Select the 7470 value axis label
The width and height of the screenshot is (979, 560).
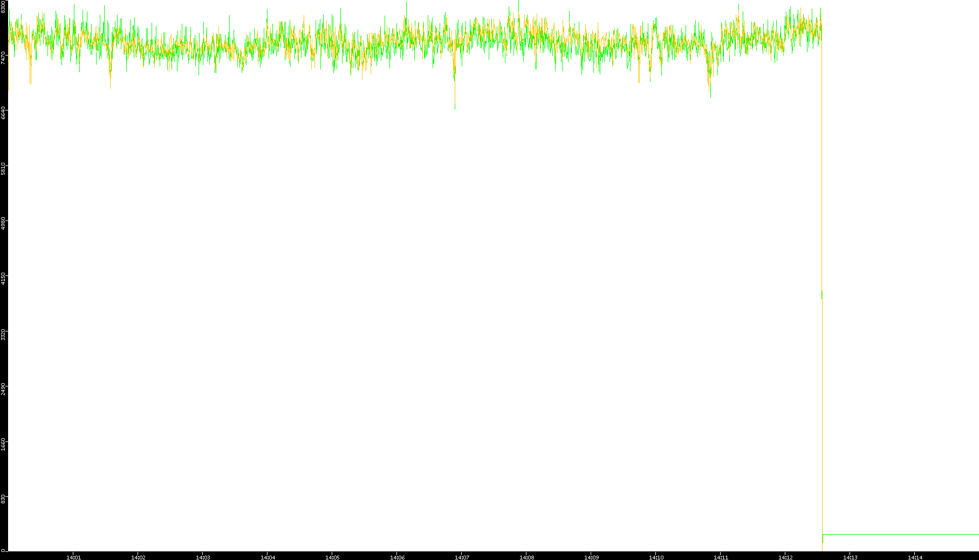click(3, 58)
